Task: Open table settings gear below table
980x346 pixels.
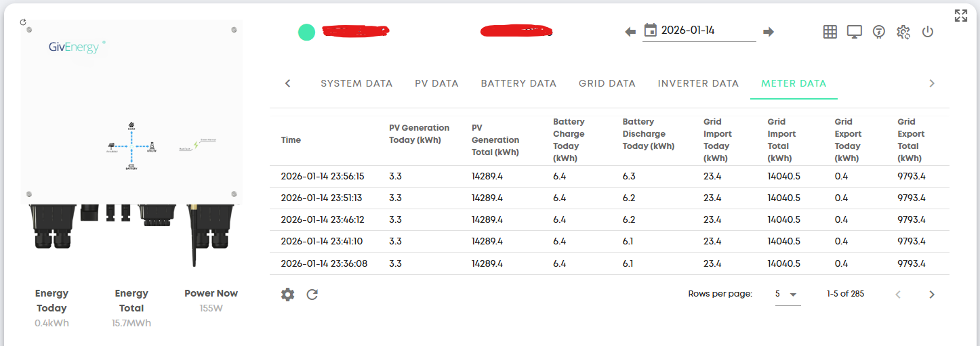Action: (x=288, y=295)
